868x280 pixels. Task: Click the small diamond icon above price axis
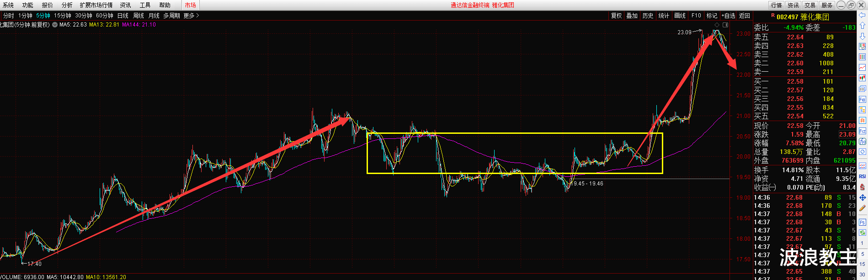click(717, 25)
